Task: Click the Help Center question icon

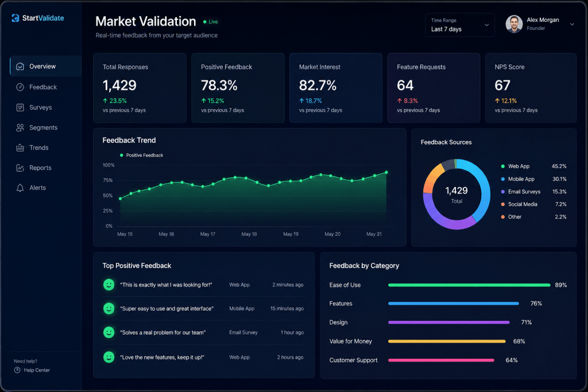Action: [x=17, y=370]
